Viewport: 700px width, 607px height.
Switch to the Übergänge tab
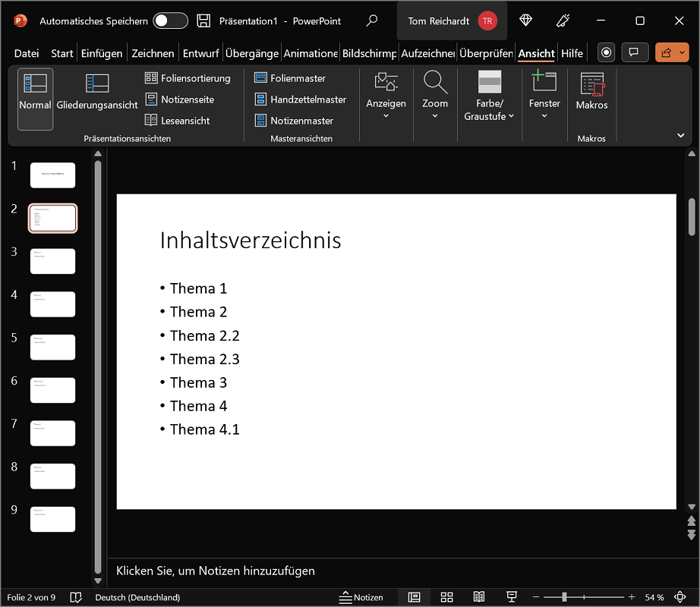(x=252, y=54)
